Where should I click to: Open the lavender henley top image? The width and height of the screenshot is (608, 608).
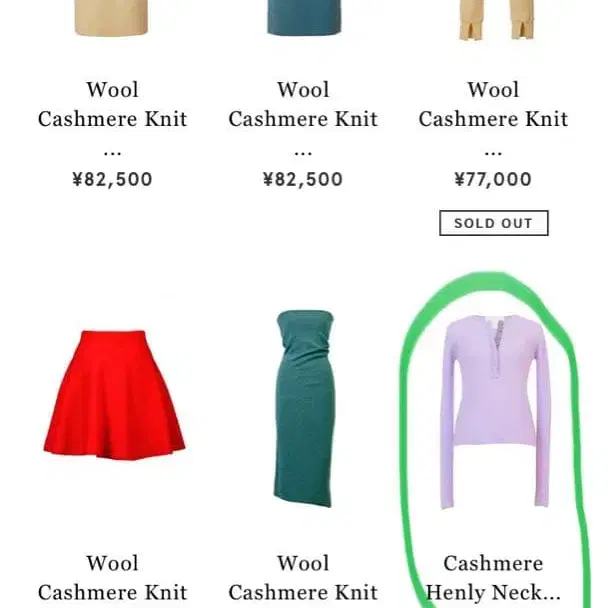[495, 412]
